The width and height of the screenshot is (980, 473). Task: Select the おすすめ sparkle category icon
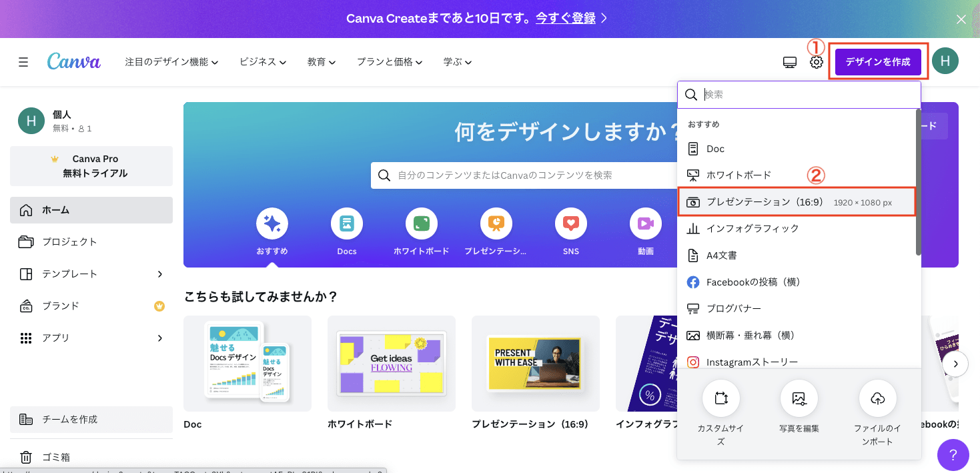coord(272,224)
